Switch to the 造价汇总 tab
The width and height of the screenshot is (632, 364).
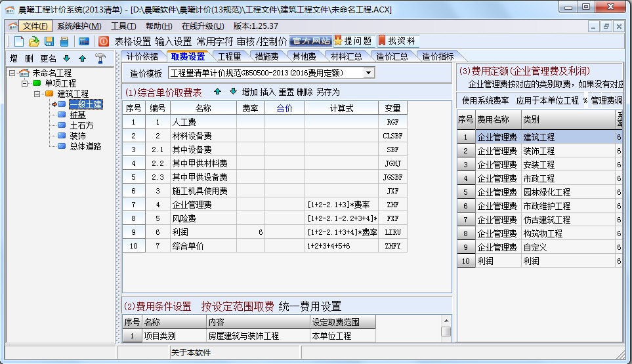point(392,56)
